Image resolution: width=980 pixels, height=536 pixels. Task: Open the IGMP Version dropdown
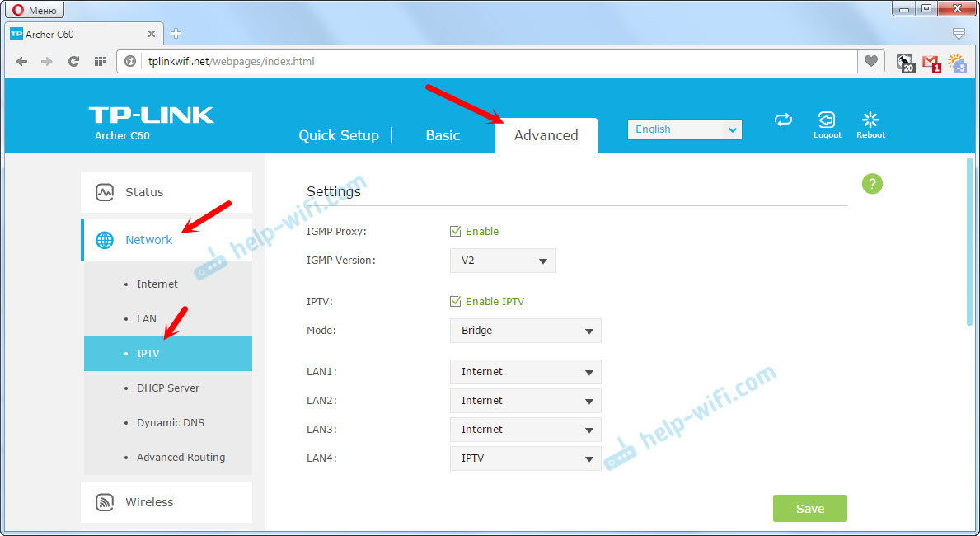tap(502, 261)
